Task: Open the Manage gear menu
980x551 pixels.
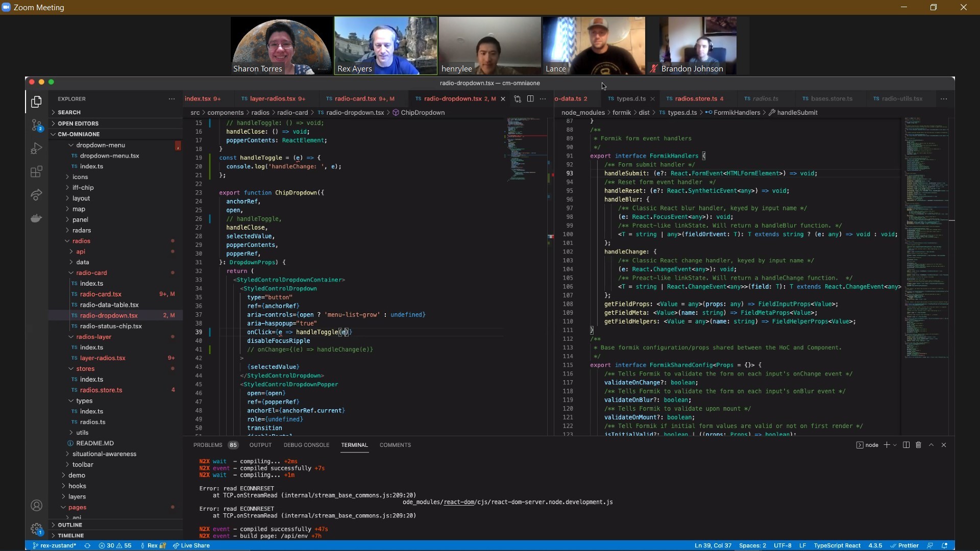Action: [36, 530]
